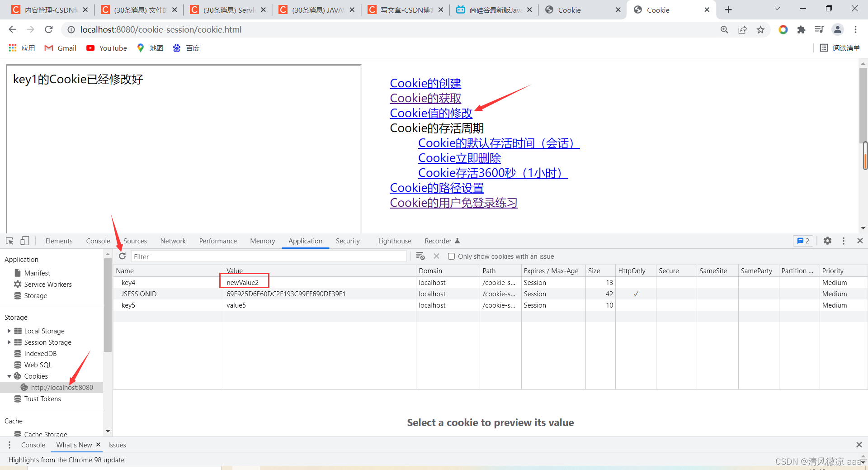
Task: Click the browser zoom magnifier icon
Action: 724,29
